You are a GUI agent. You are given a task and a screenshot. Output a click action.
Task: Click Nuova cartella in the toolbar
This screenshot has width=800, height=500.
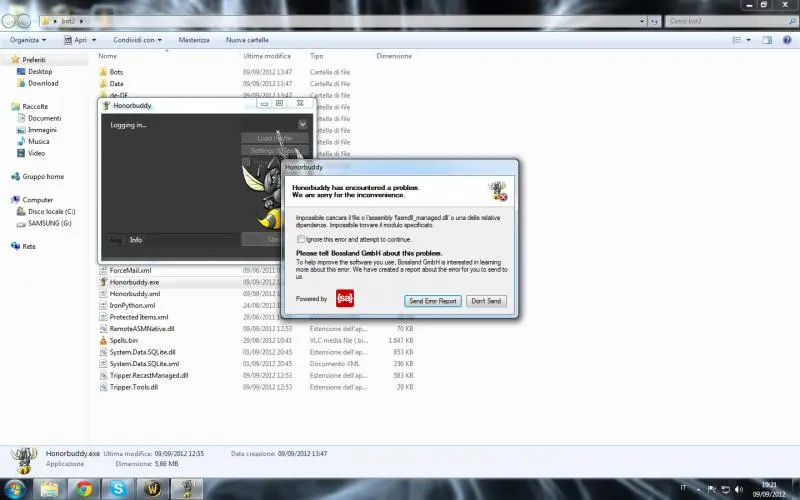249,40
